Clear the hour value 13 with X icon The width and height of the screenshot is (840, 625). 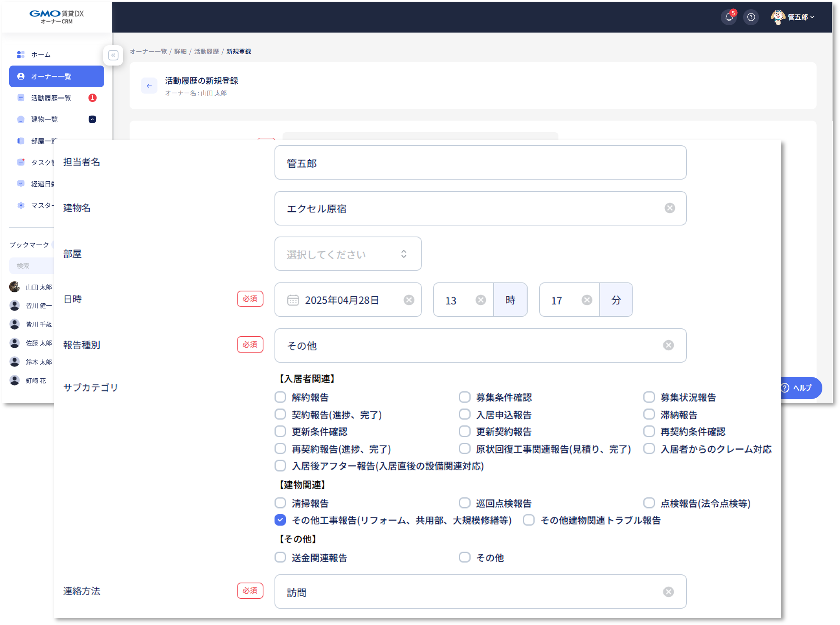(481, 300)
